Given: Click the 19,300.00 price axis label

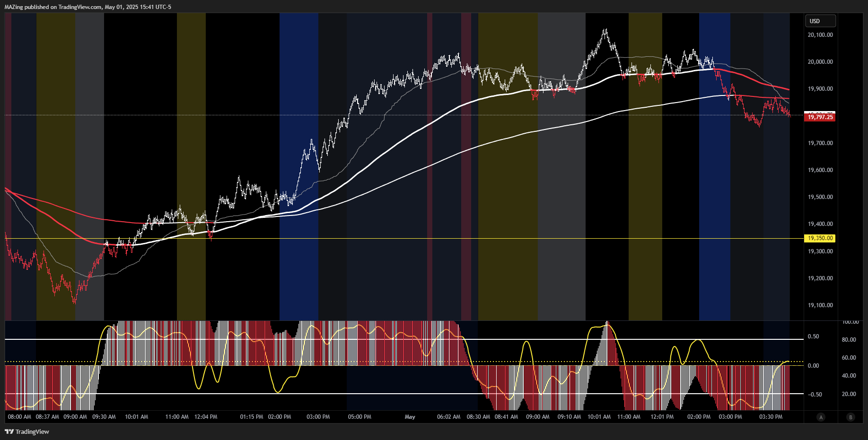Looking at the screenshot, I should [820, 251].
